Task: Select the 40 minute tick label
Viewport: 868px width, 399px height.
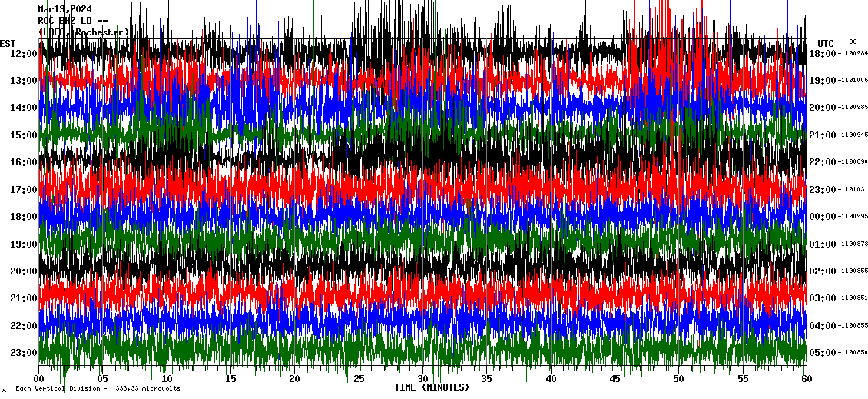Action: click(x=551, y=379)
